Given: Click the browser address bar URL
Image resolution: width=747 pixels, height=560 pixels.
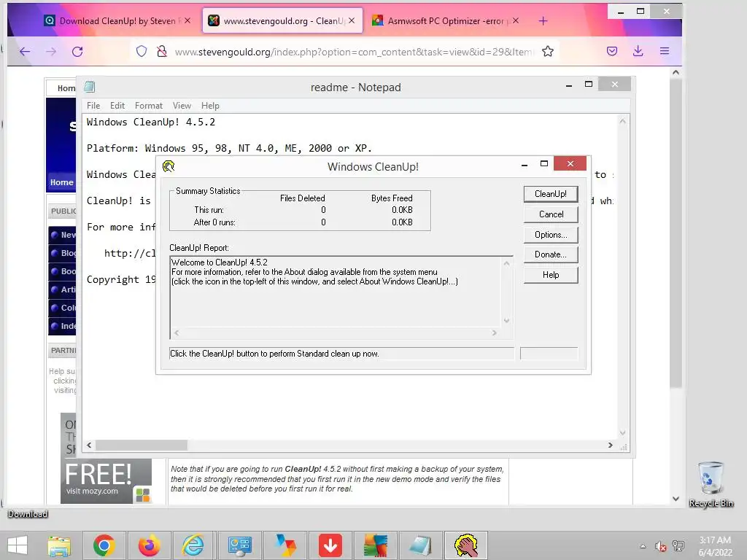Looking at the screenshot, I should point(354,52).
